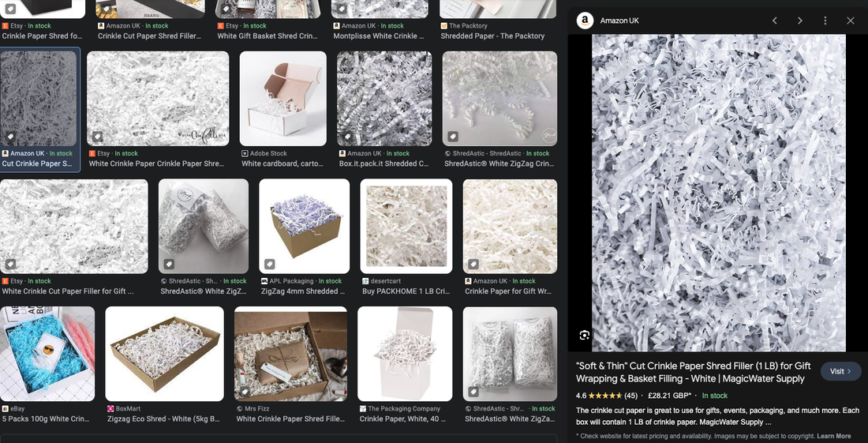The image size is (868, 443).
Task: Click product tag icon on Etsy crinkle thumbnail
Action: point(97,137)
